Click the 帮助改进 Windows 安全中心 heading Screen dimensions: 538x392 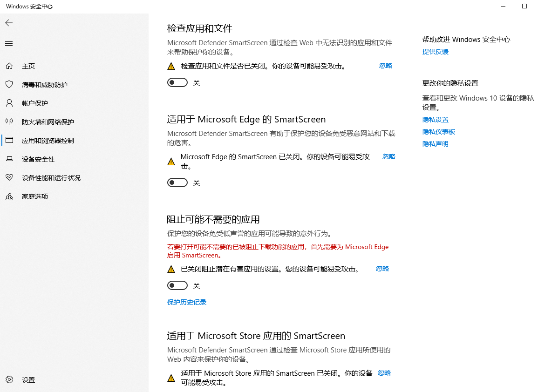[x=466, y=39]
